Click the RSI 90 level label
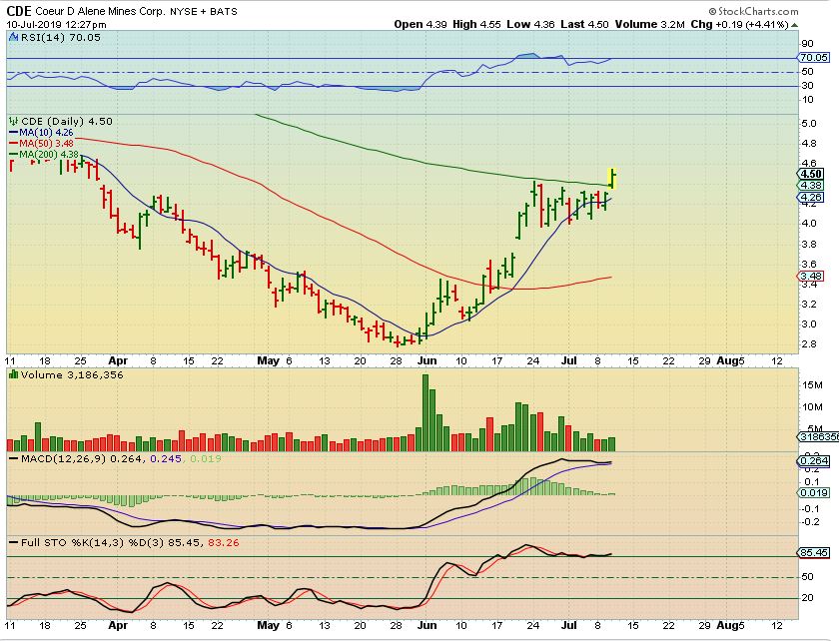The image size is (840, 641). pos(808,44)
